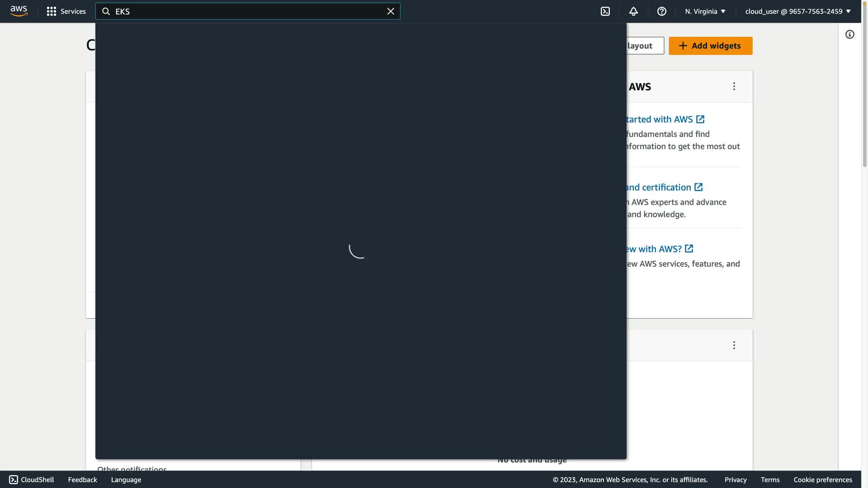Viewport: 868px width, 488px height.
Task: Open CloudShell from the footer
Action: pos(32,479)
